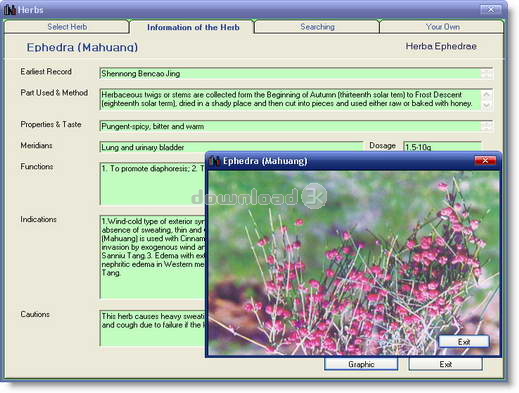
Task: Click down arrow of Part Used scrollbar
Action: coord(486,105)
